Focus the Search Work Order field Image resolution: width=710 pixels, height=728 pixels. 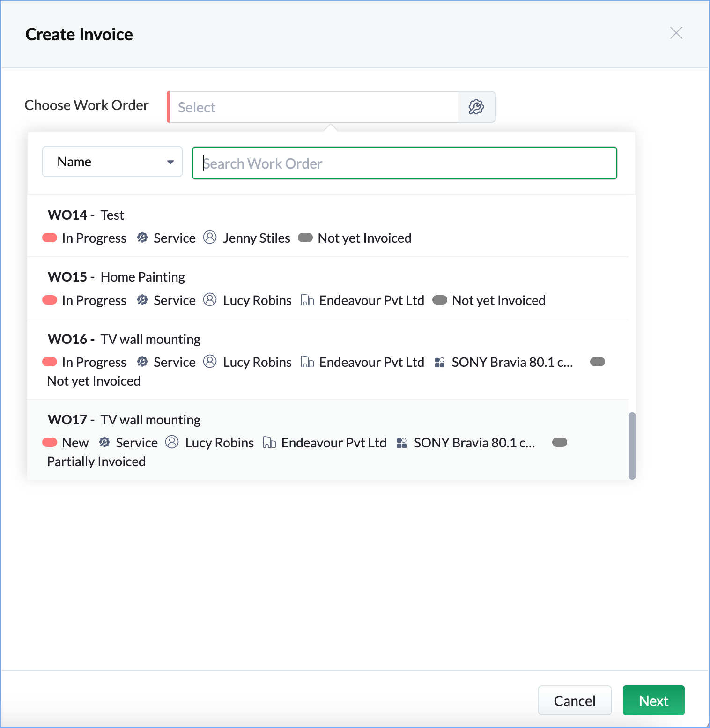pos(405,163)
